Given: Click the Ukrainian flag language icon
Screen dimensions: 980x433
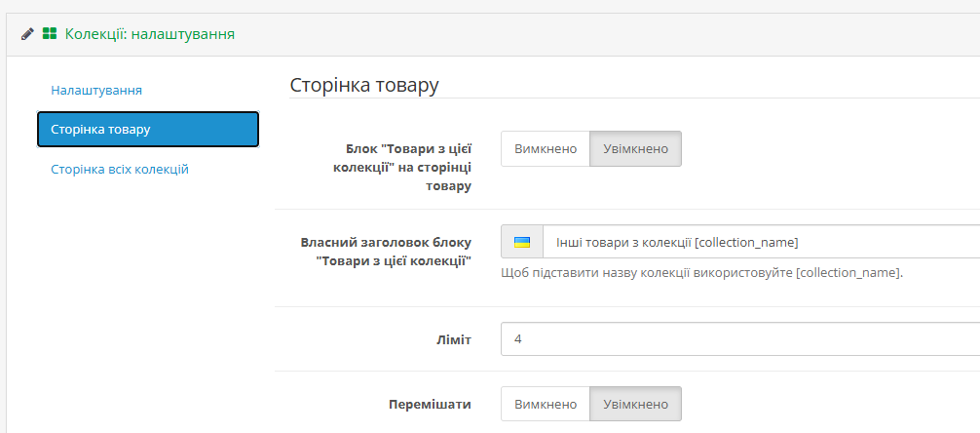Looking at the screenshot, I should pos(522,242).
